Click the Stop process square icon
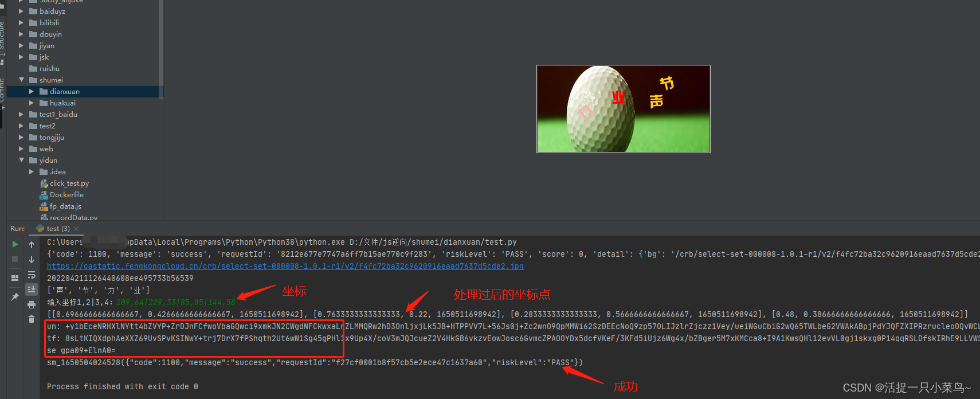The width and height of the screenshot is (980, 399). tap(15, 259)
